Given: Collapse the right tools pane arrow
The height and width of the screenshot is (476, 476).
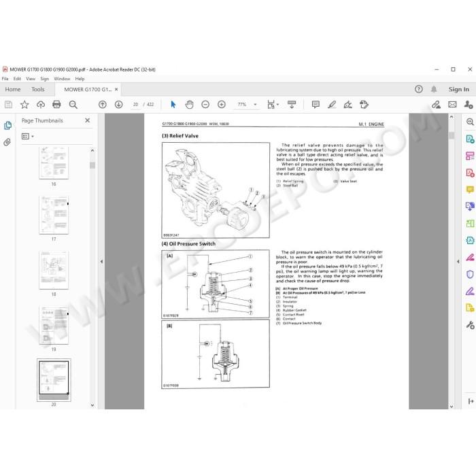Looking at the screenshot, I should 458,261.
